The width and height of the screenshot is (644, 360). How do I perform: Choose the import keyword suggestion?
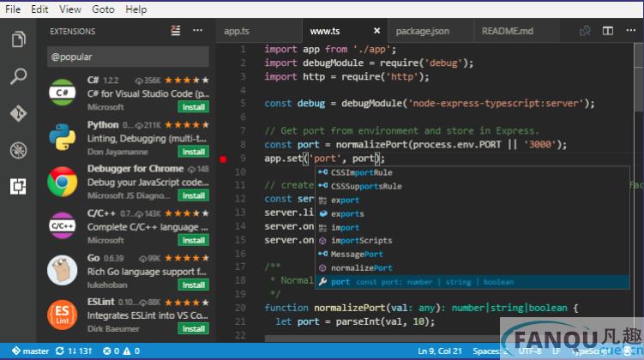coord(472,227)
